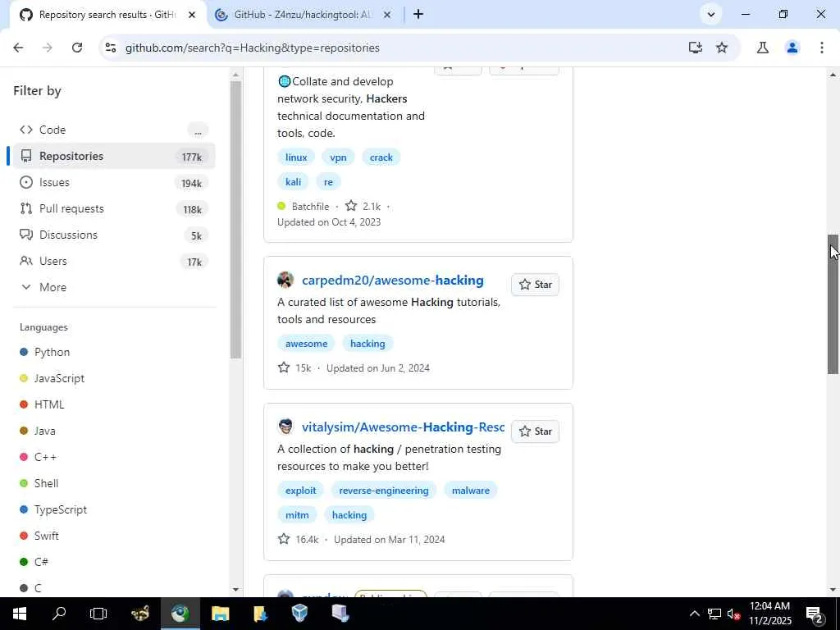Click the page vertical scrollbar thumb
The image size is (840, 630).
click(833, 304)
